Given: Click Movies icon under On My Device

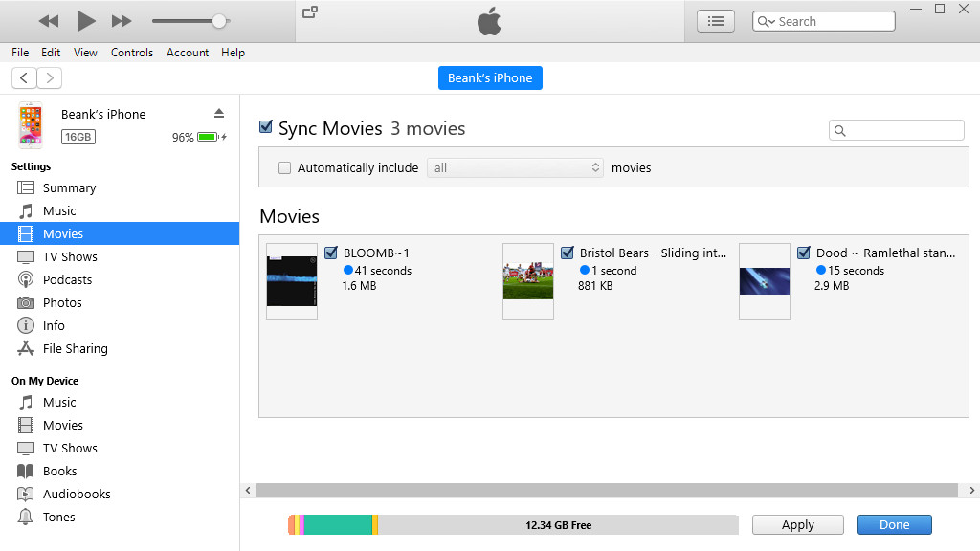Looking at the screenshot, I should [x=26, y=425].
